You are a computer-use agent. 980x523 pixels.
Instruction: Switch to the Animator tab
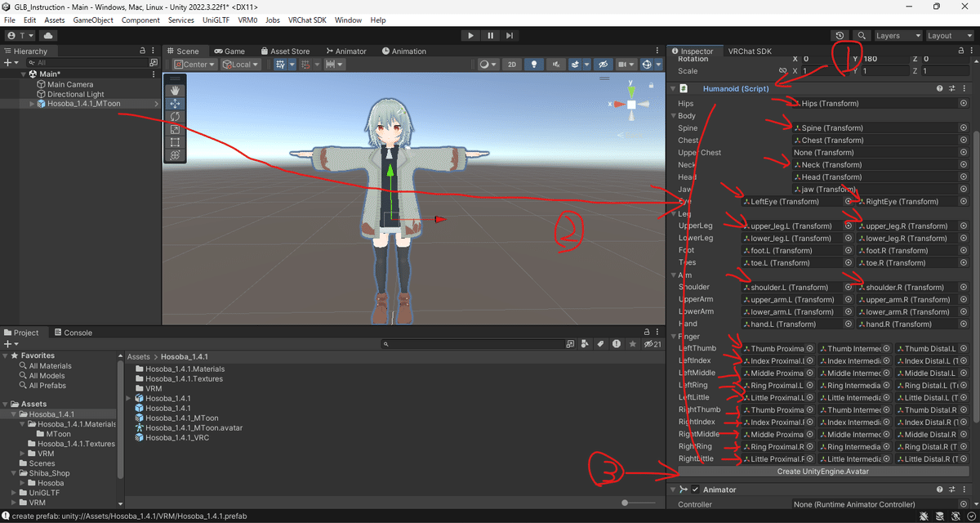point(346,51)
